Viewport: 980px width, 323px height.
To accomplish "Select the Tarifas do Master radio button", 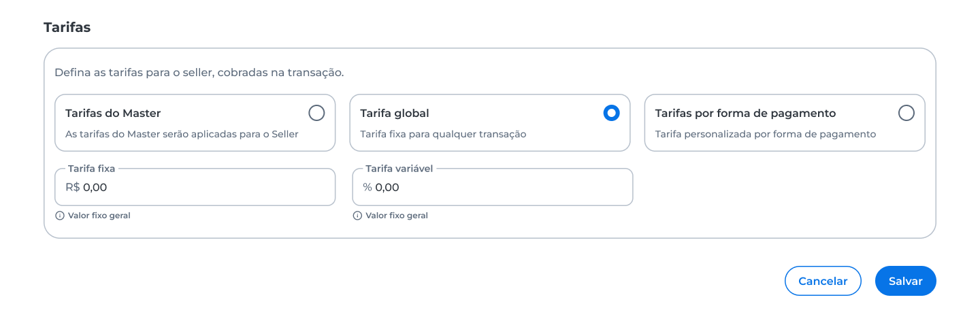I will click(x=316, y=113).
